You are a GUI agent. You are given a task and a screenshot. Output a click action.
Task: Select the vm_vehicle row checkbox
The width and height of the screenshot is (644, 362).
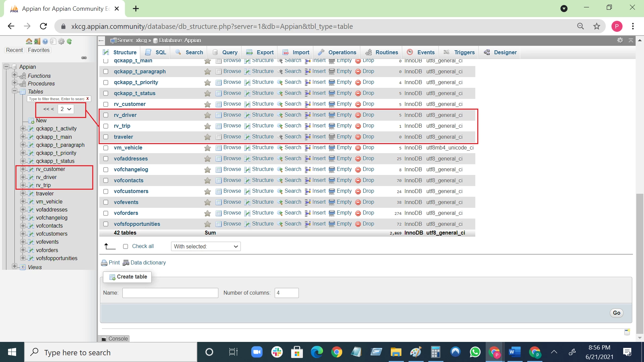[x=106, y=148]
